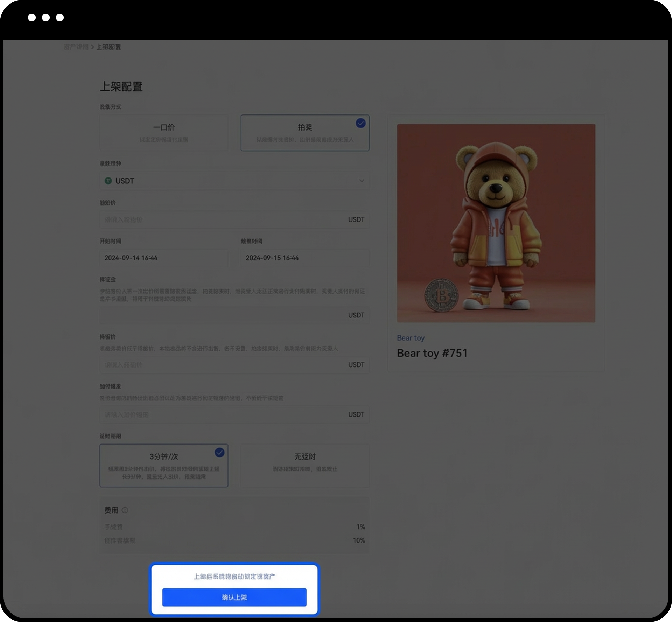This screenshot has width=672, height=622.
Task: Click the blue checkmark on 拍卖 option
Action: click(360, 123)
